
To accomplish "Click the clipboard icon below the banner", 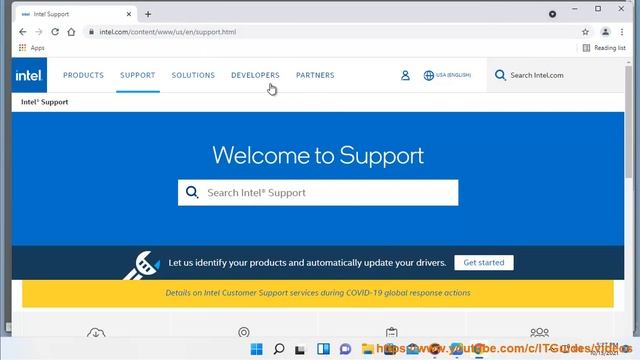I will click(x=391, y=332).
